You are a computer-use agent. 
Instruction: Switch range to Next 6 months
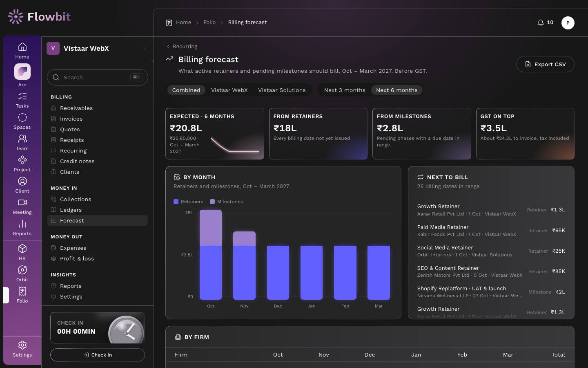coord(396,90)
